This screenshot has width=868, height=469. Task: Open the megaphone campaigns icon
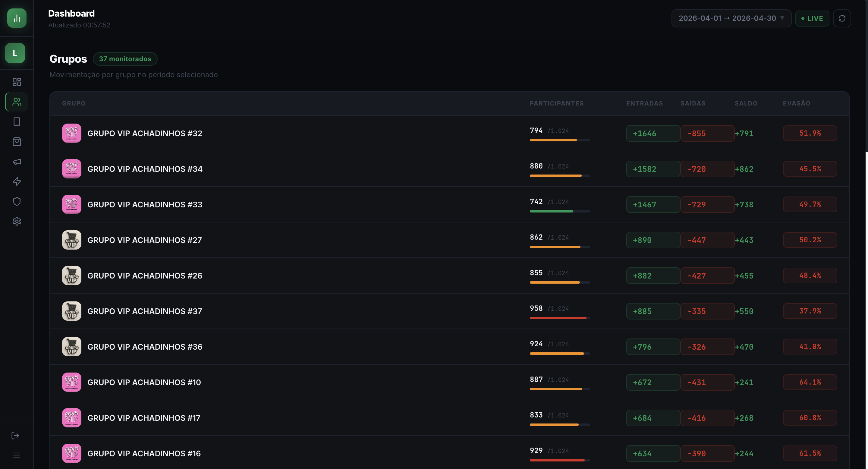(17, 161)
